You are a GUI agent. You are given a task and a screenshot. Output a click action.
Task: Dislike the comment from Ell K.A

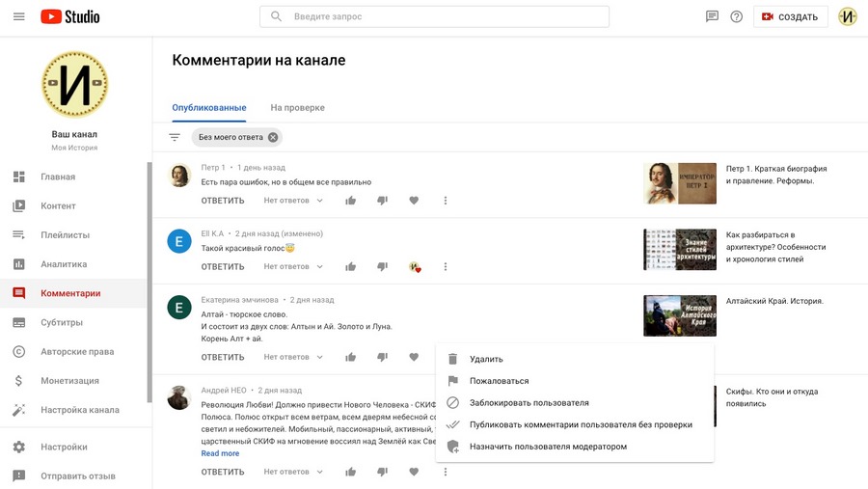point(383,266)
